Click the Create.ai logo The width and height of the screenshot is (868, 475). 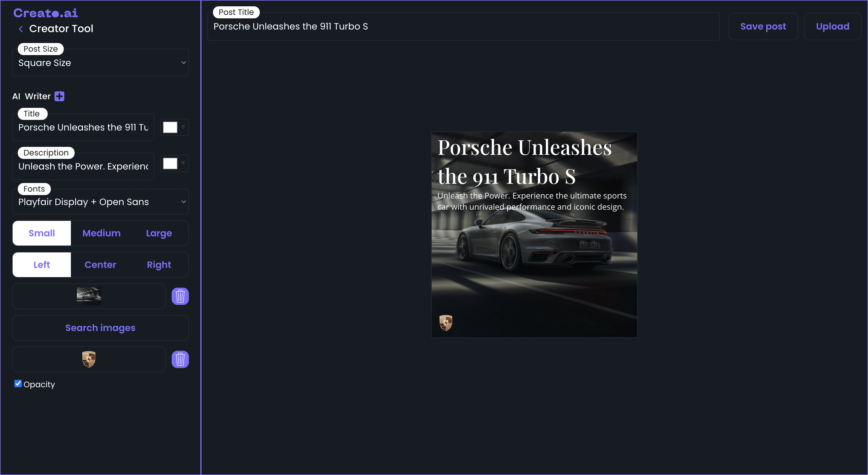[x=45, y=13]
